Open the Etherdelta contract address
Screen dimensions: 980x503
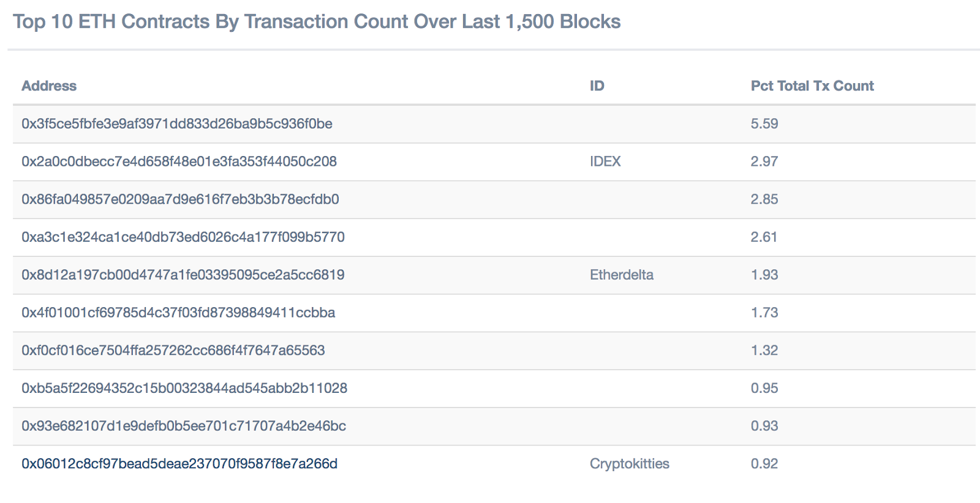tap(183, 275)
